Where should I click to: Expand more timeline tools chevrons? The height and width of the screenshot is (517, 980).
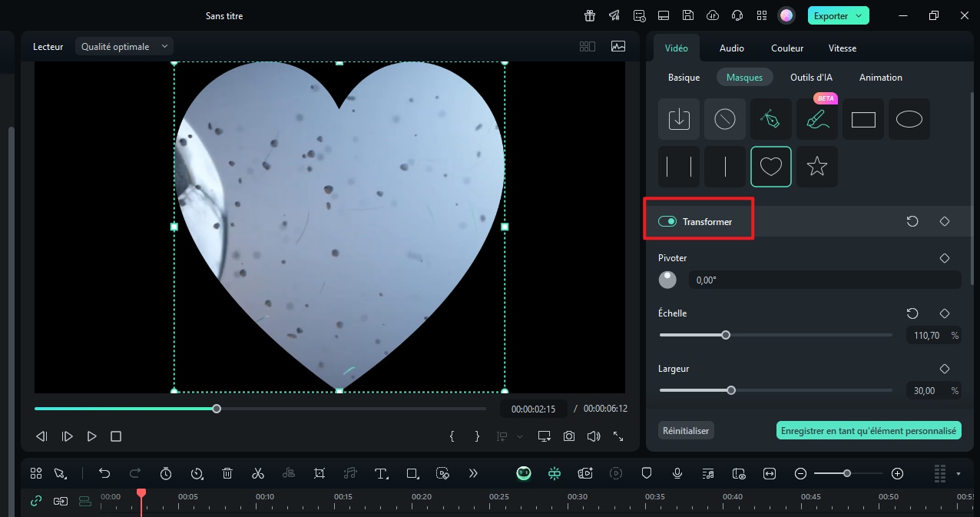click(x=473, y=473)
